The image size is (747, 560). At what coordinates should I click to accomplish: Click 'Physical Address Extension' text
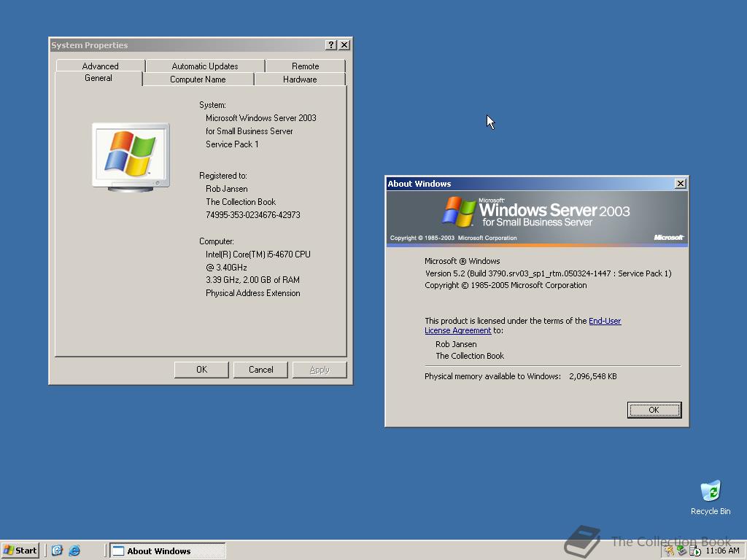click(x=253, y=293)
